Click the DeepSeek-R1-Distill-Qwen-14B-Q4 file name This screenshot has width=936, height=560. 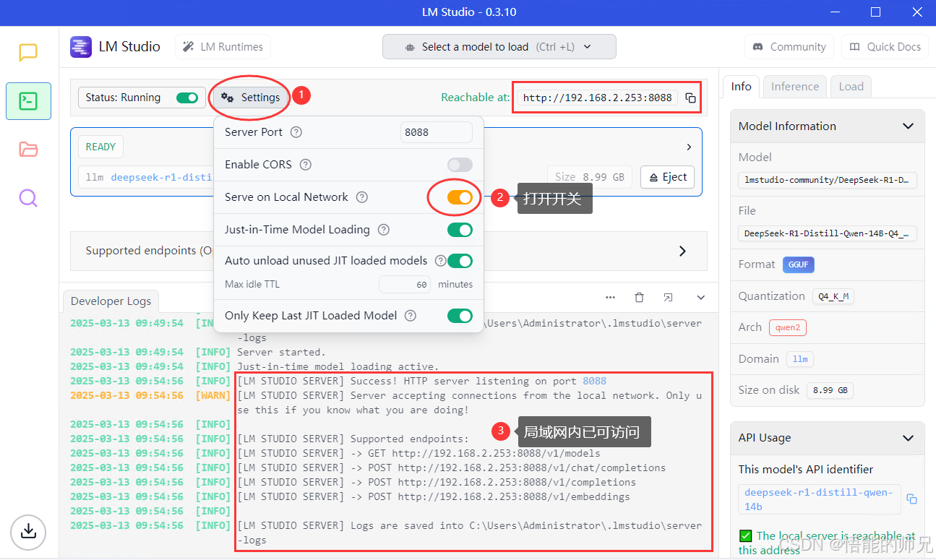coord(828,233)
